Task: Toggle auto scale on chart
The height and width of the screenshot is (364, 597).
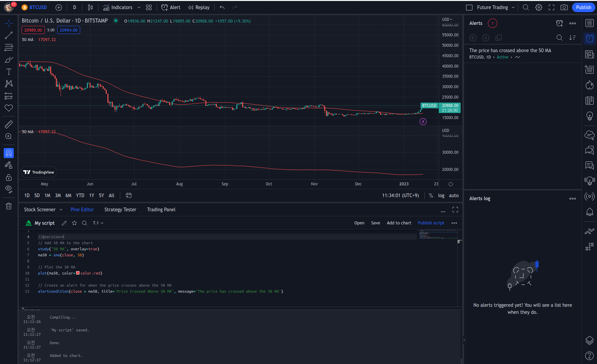Action: click(454, 195)
